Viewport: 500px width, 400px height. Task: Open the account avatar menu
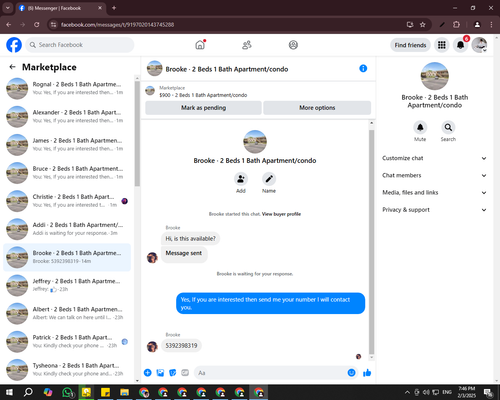[x=479, y=45]
